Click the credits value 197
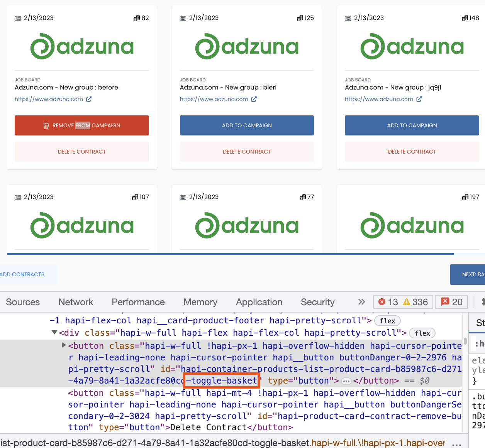 [474, 197]
